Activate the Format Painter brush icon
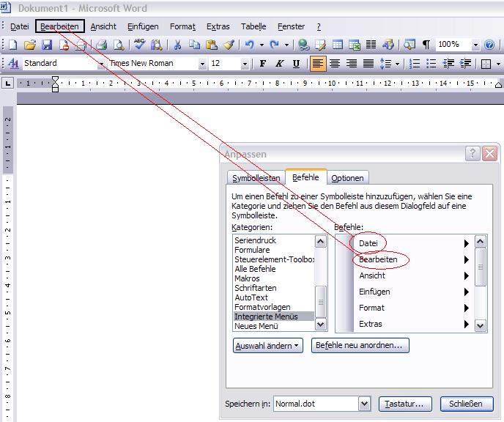Image resolution: width=504 pixels, height=422 pixels. (229, 45)
